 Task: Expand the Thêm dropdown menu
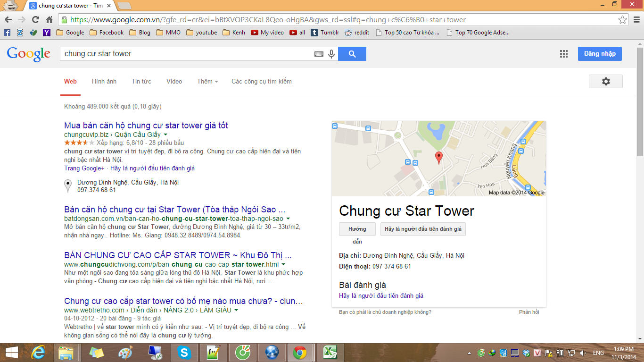(x=207, y=81)
